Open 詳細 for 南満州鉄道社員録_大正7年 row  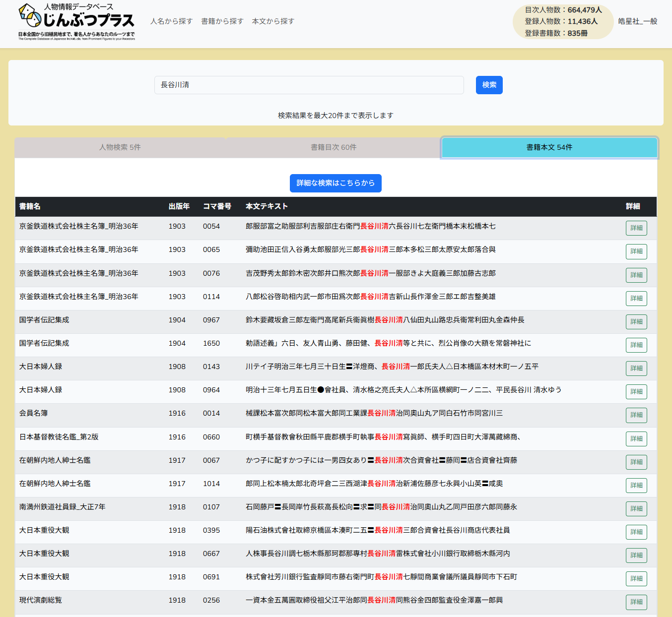636,509
